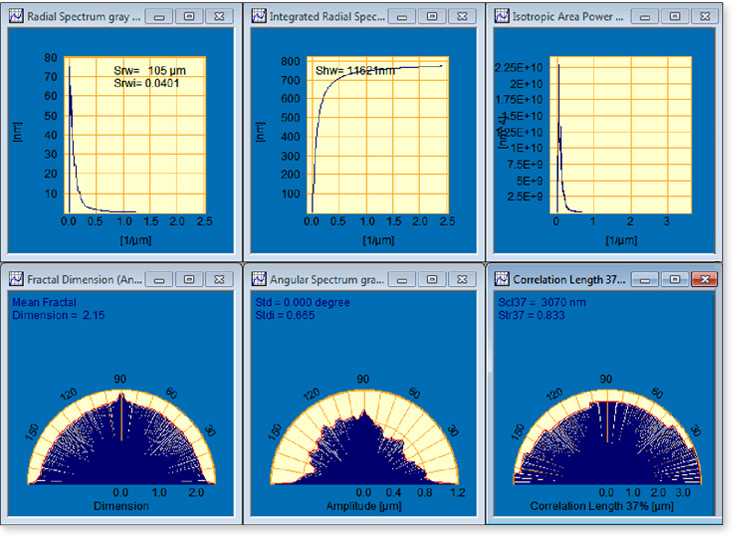The width and height of the screenshot is (735, 541).
Task: Click the 'Srw= 105 µm' value label
Action: [150, 70]
